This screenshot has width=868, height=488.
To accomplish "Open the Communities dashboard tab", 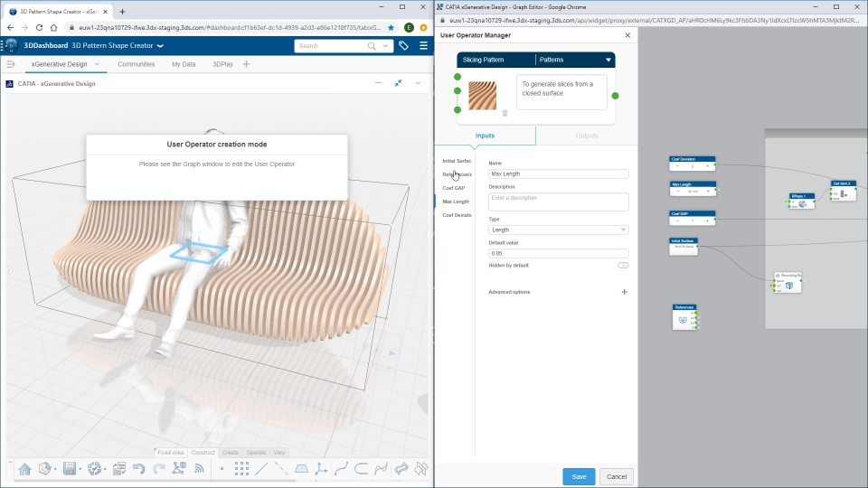I will click(137, 64).
